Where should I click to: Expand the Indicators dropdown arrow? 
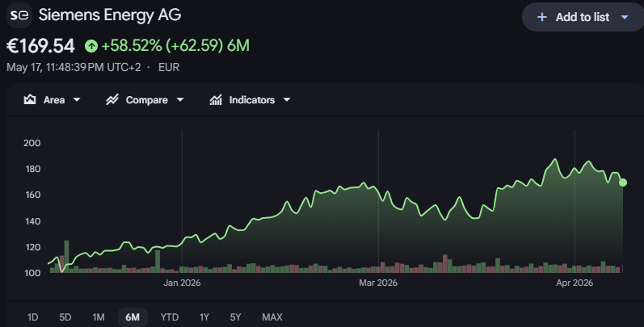click(x=287, y=99)
